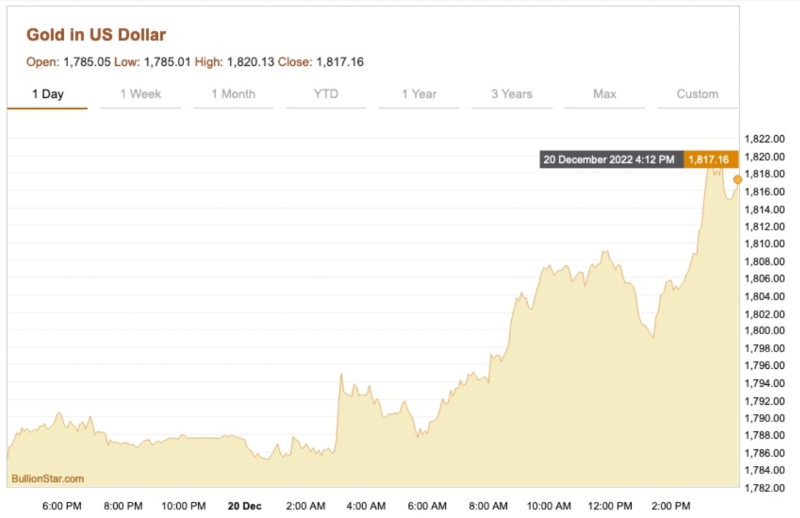Click the '2:00 PM' x-axis label
This screenshot has width=800, height=518.
[x=671, y=506]
